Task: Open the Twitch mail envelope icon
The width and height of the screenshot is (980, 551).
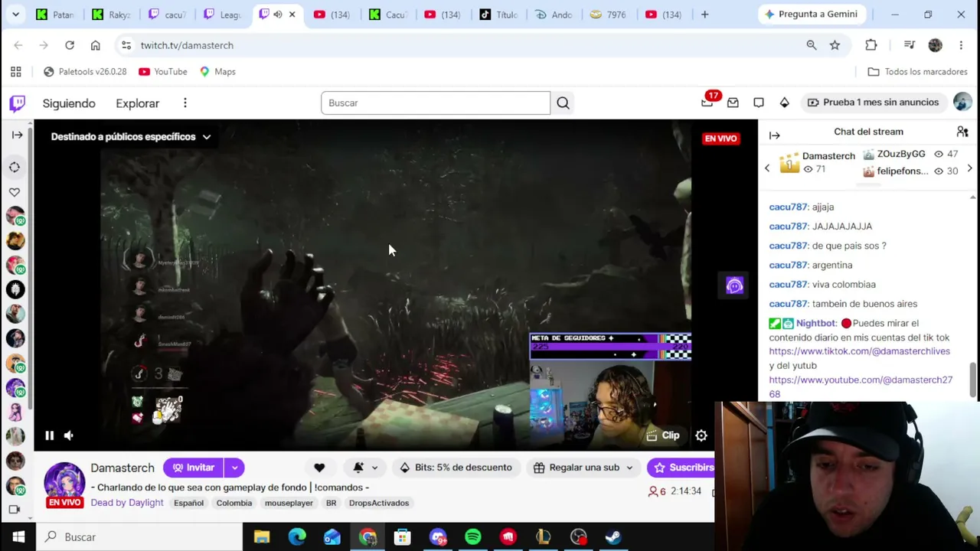Action: (x=733, y=103)
